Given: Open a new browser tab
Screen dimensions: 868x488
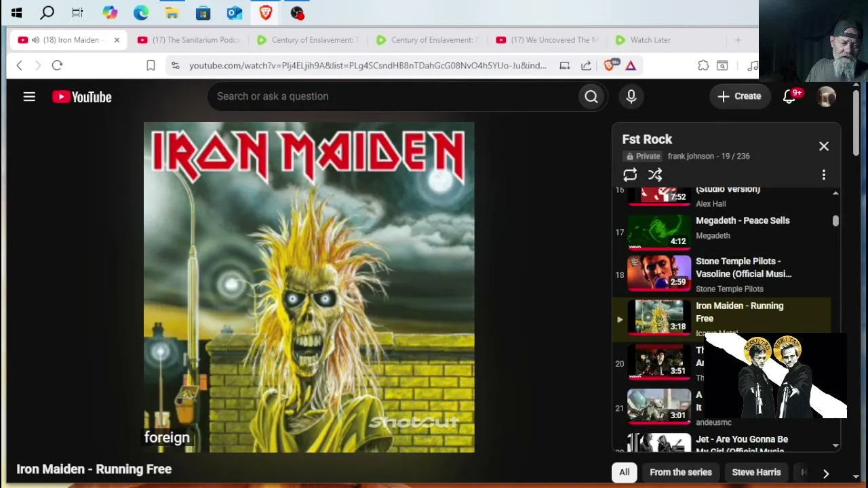Looking at the screenshot, I should (738, 40).
